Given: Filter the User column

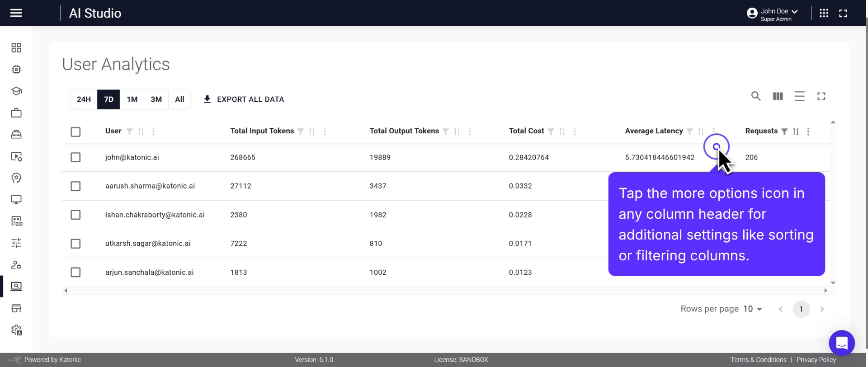Looking at the screenshot, I should (130, 132).
